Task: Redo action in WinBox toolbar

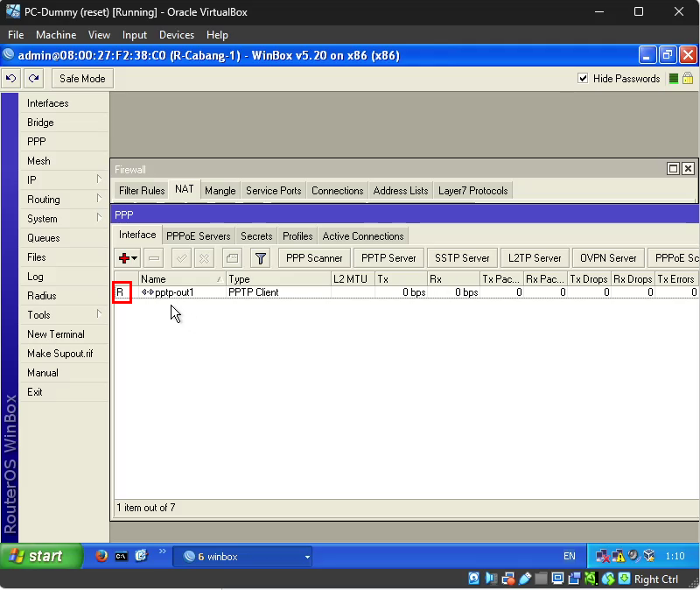Action: 33,79
